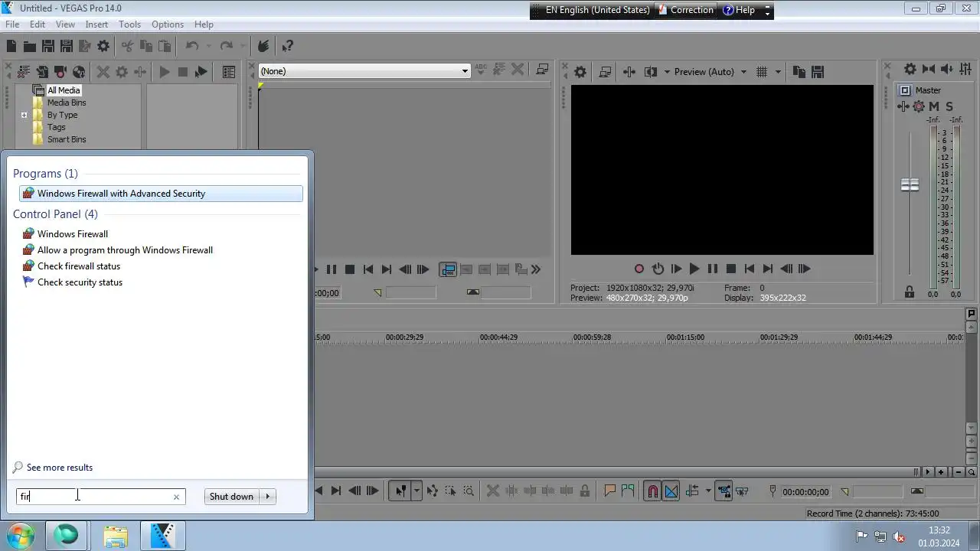The width and height of the screenshot is (980, 551).
Task: Start preview in Project Media toolbar
Action: click(164, 72)
